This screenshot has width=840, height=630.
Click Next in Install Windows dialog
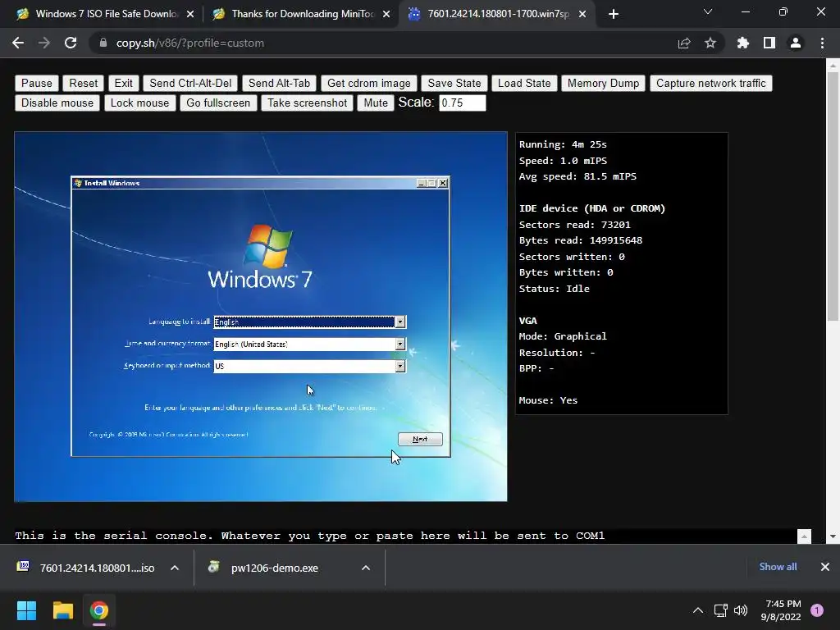coord(420,440)
